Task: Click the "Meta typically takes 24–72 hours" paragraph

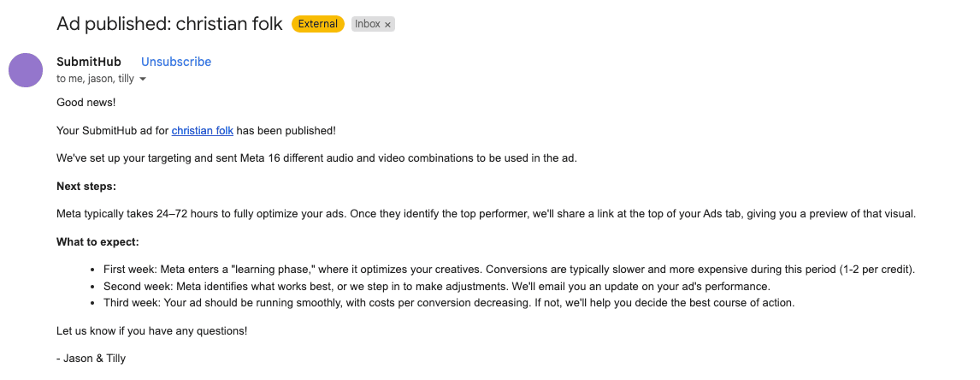Action: pyautogui.click(x=486, y=214)
